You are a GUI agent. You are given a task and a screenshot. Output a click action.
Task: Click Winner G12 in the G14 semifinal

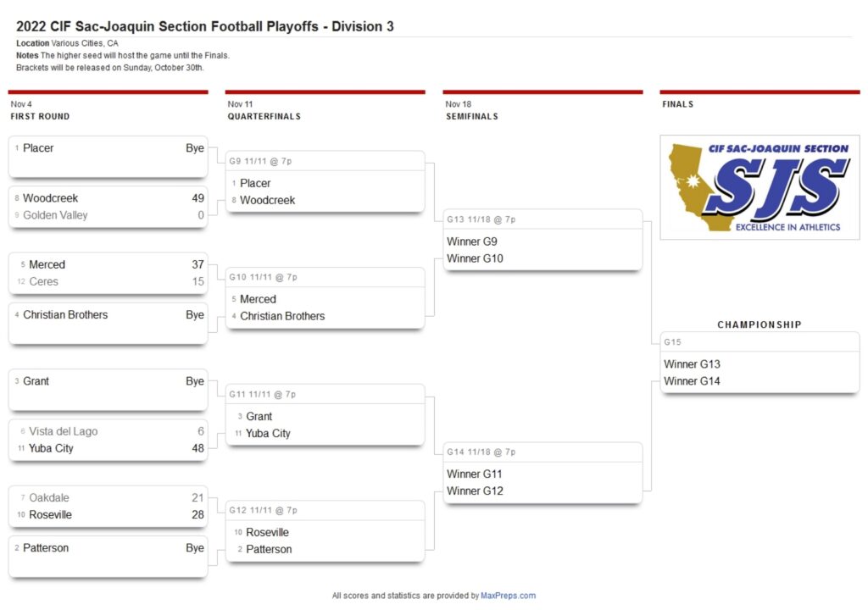475,491
